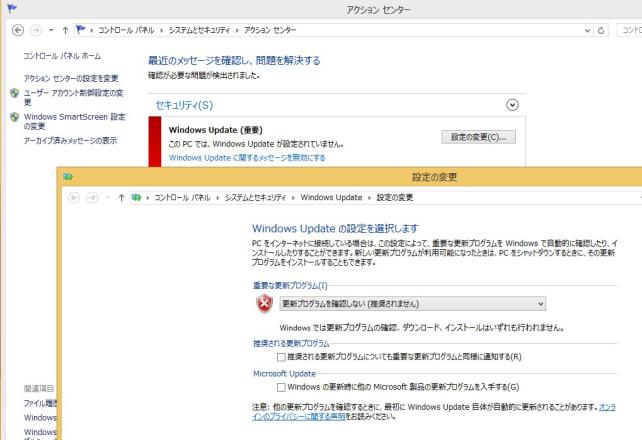Image resolution: width=642 pixels, height=440 pixels.
Task: Click 最近のメッセージを確認し、問題を解決する heading
Action: [x=234, y=61]
